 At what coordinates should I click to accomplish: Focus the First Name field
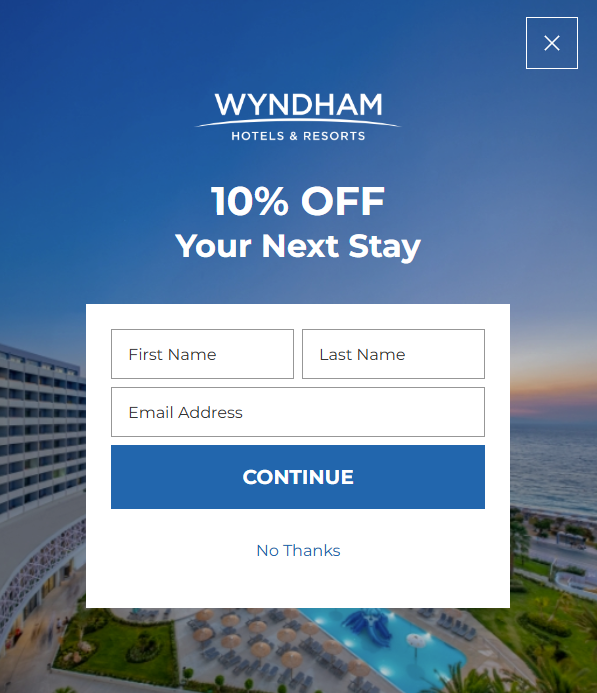pyautogui.click(x=202, y=354)
